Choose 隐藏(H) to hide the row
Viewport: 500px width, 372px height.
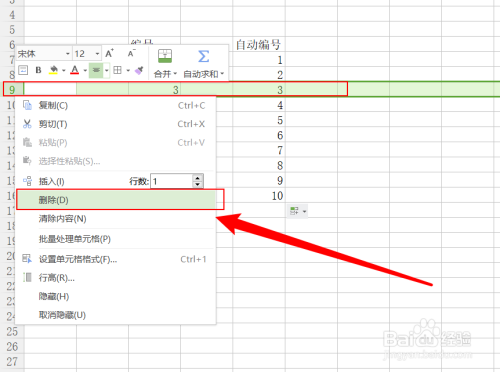115,296
